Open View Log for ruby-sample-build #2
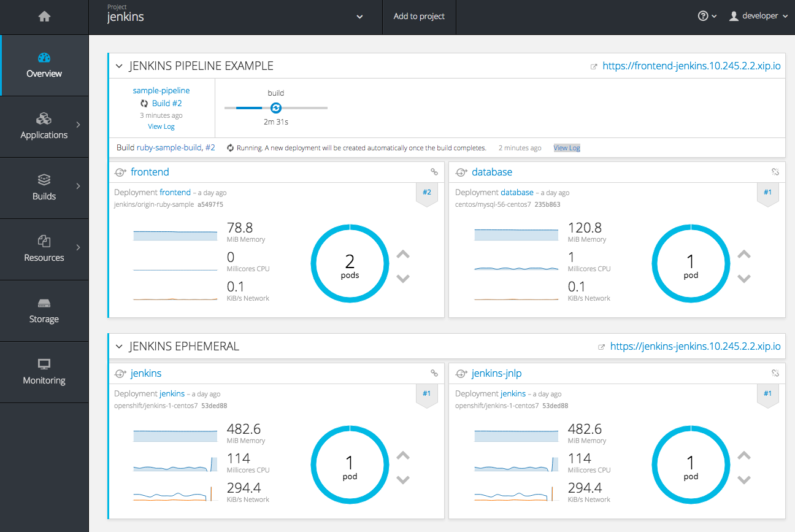Image resolution: width=795 pixels, height=532 pixels. coord(566,147)
